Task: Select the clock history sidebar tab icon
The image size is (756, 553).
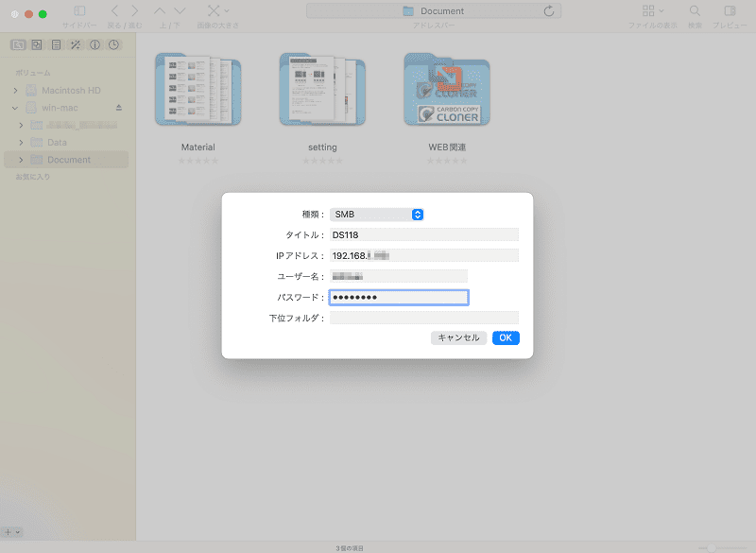Action: (x=113, y=44)
